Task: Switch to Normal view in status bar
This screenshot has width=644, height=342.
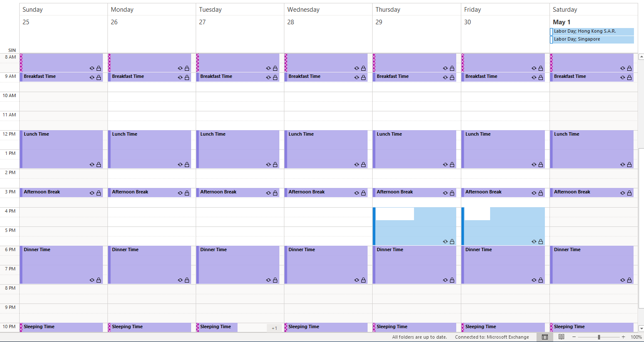Action: [545, 337]
